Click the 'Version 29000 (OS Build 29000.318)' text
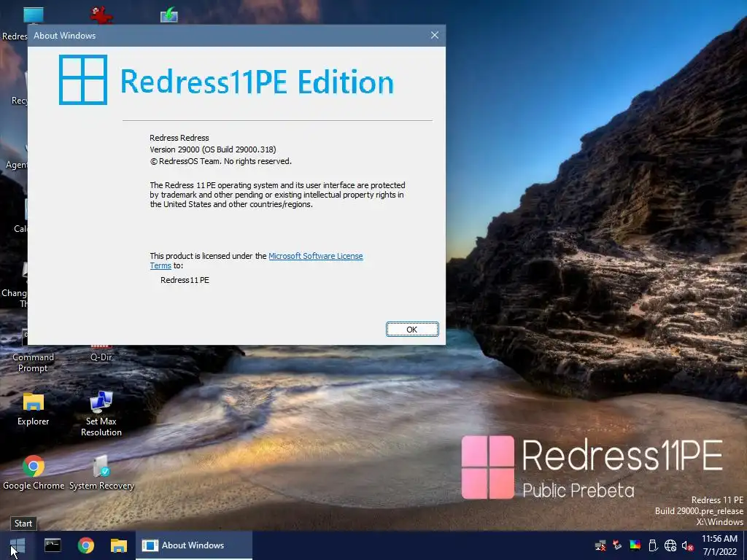 tap(213, 149)
